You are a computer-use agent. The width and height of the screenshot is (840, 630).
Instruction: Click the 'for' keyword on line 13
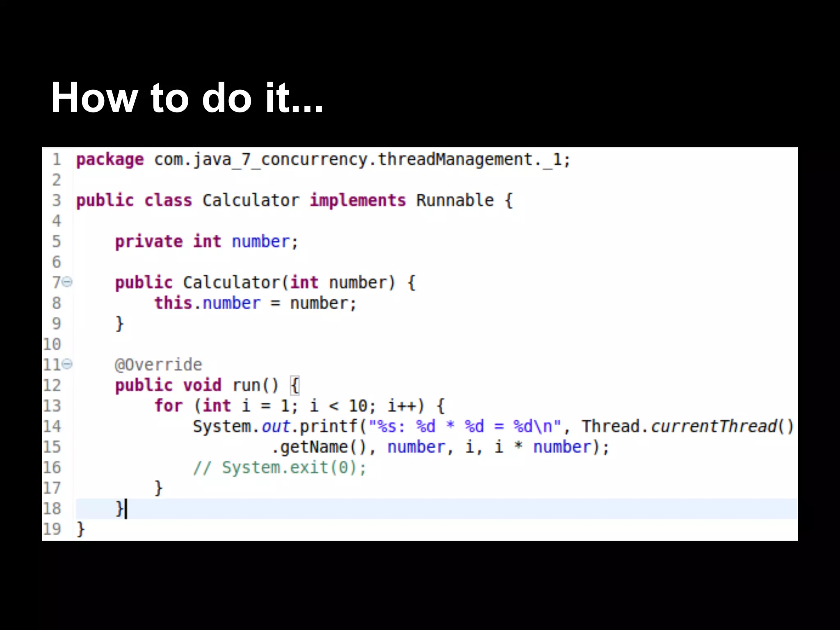point(168,406)
